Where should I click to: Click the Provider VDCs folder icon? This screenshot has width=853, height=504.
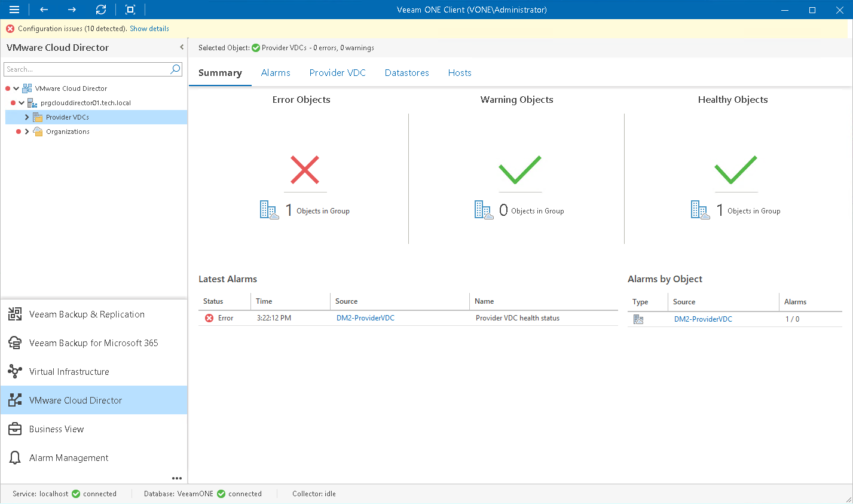pyautogui.click(x=38, y=117)
